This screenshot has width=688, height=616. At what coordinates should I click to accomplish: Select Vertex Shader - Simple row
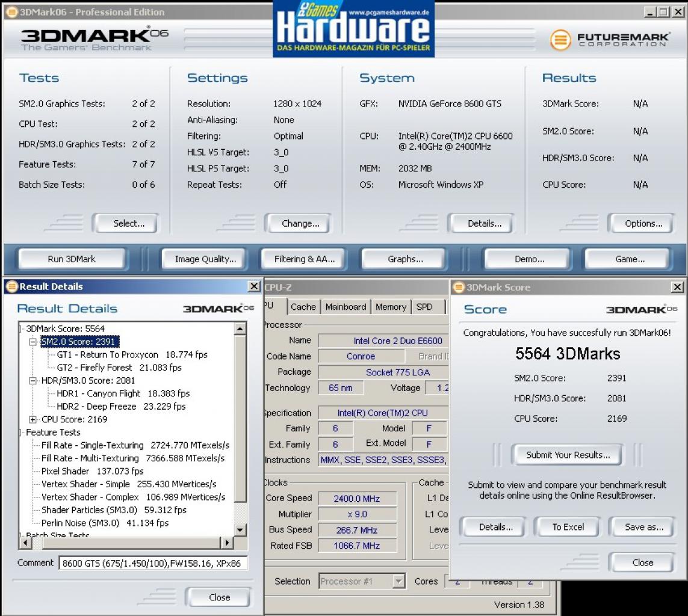coord(129,484)
